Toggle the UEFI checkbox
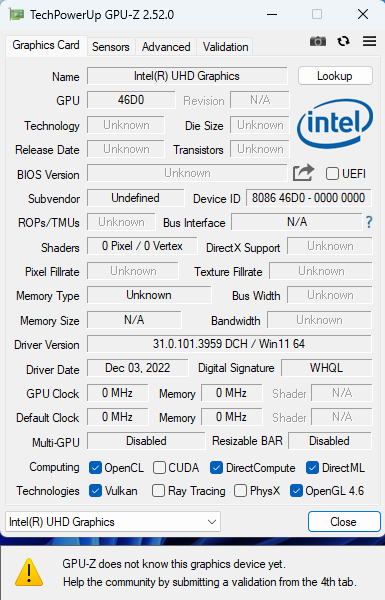The height and width of the screenshot is (600, 385). pos(332,174)
